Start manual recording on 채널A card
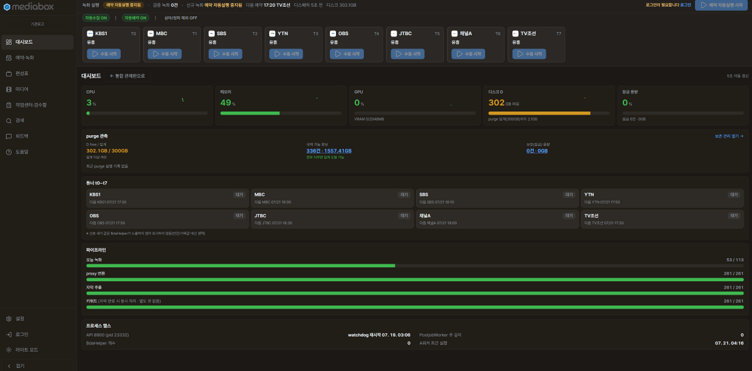Screen dimensions: 752x371 click(468, 54)
